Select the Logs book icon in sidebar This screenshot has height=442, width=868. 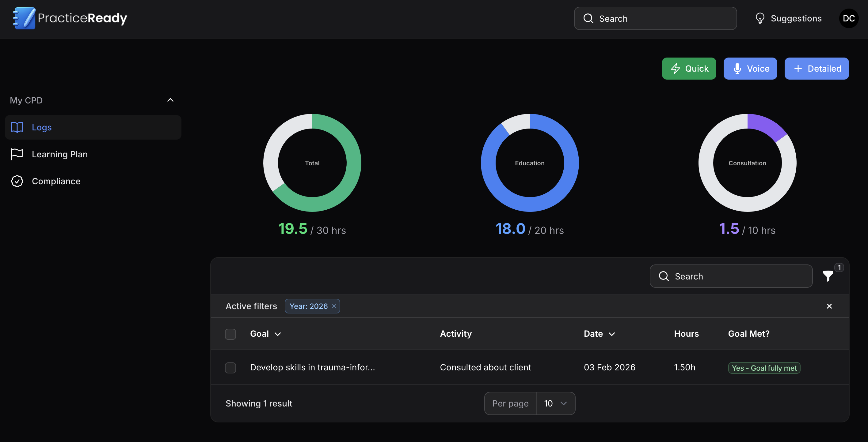tap(17, 127)
